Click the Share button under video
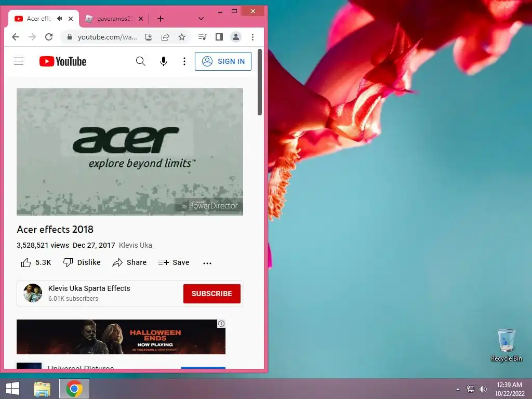This screenshot has height=399, width=532. pos(129,262)
